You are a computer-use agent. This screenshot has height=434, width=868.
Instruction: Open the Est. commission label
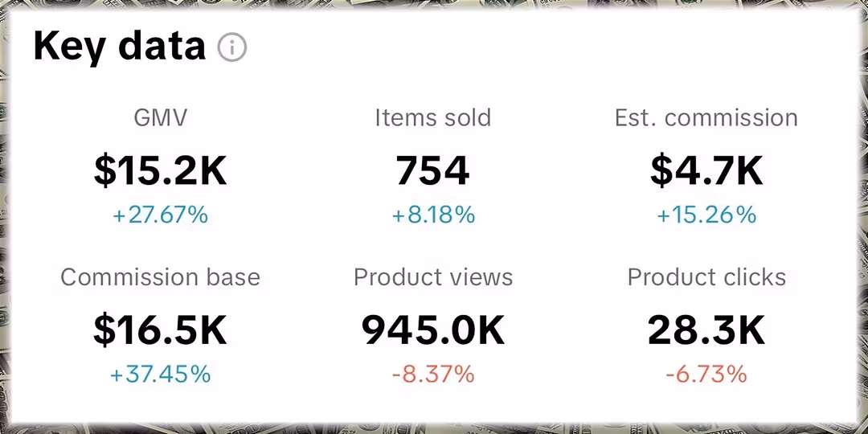[706, 118]
